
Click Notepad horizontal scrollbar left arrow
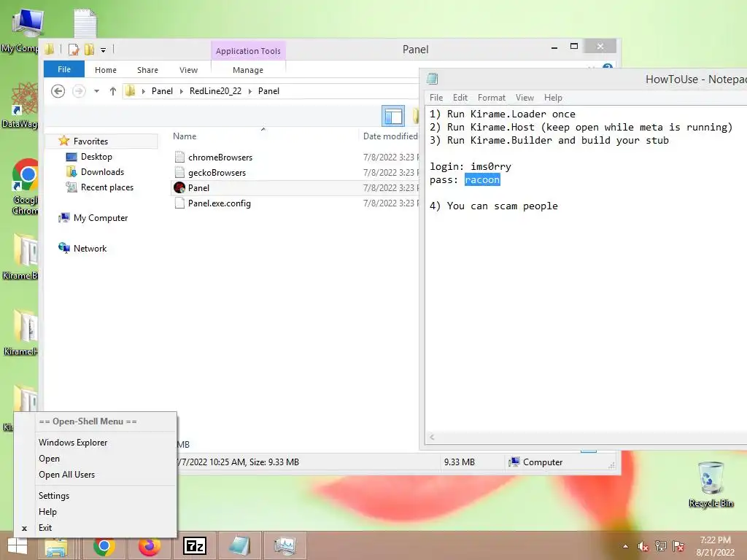point(432,437)
